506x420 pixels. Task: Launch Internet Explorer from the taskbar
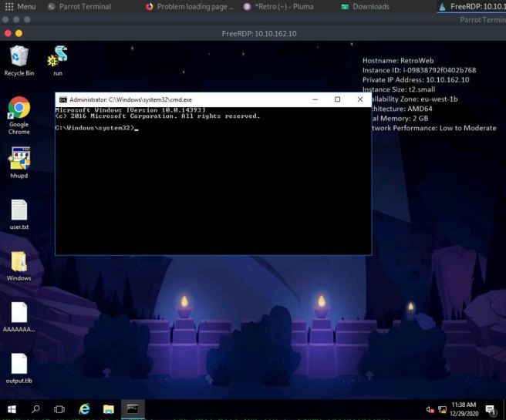(84, 408)
